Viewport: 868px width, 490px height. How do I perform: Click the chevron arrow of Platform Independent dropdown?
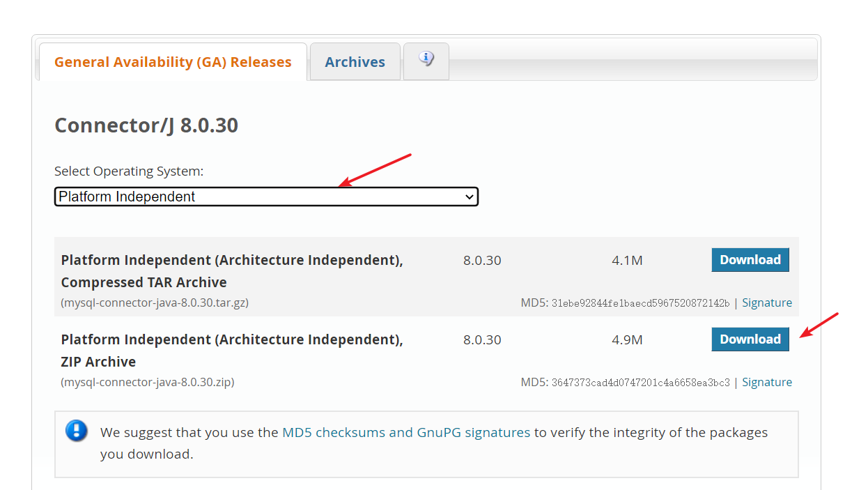coord(470,197)
